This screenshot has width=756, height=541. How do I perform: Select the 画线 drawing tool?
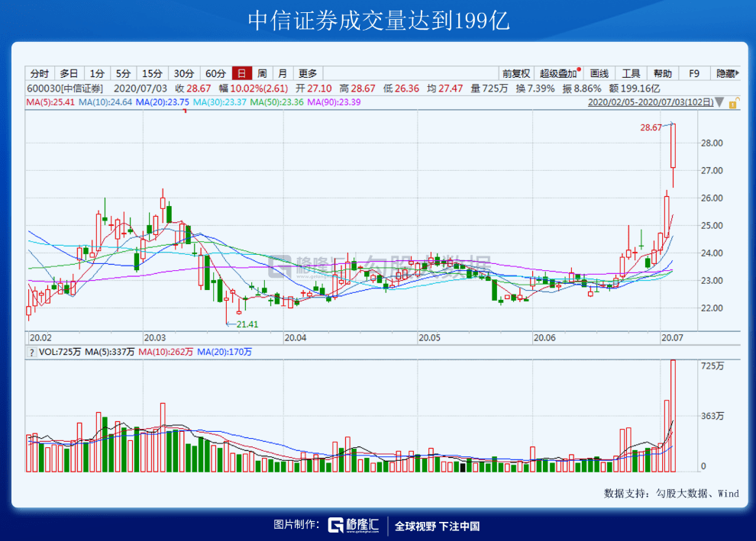coord(599,73)
